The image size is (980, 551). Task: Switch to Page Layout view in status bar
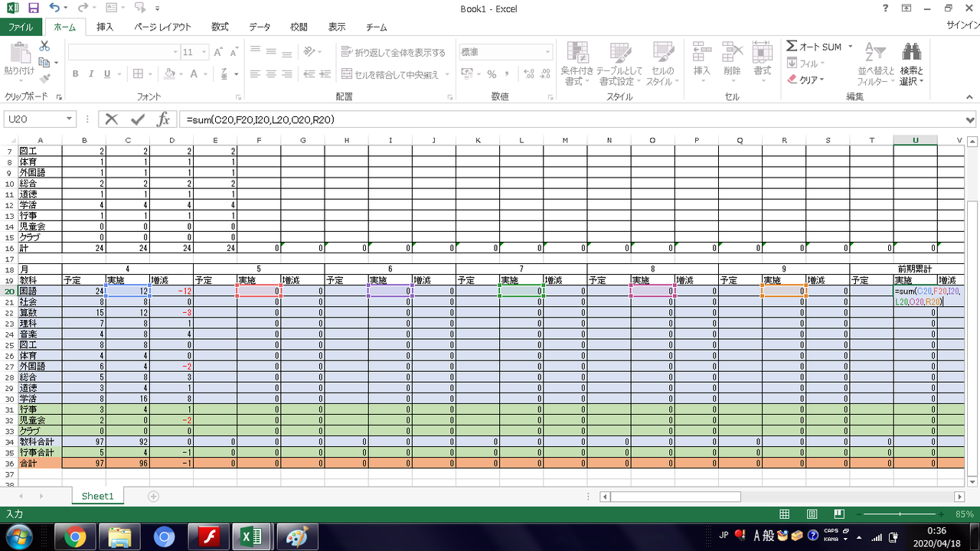(x=812, y=514)
